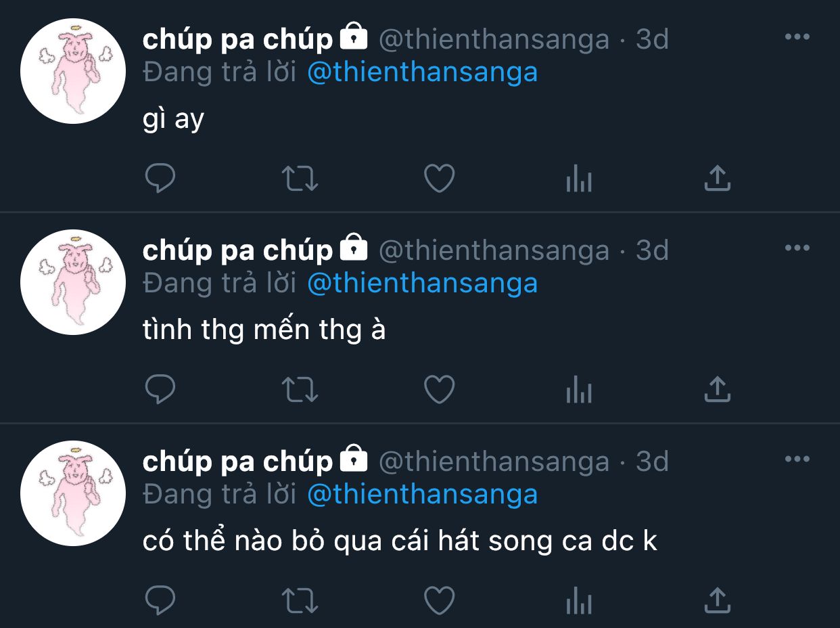
Task: Share the "tình thg mến thg à" tweet
Action: [717, 390]
